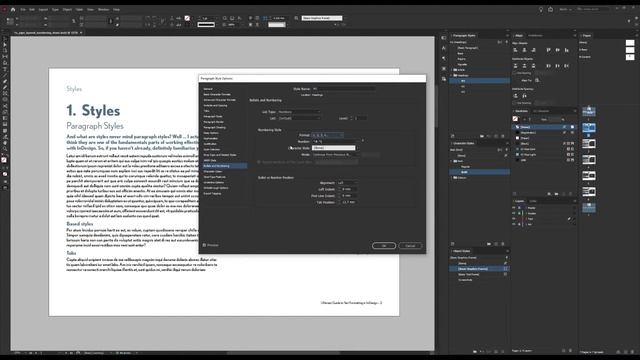
Task: Toggle the Preview checkbox in the dialog
Action: coord(204,245)
